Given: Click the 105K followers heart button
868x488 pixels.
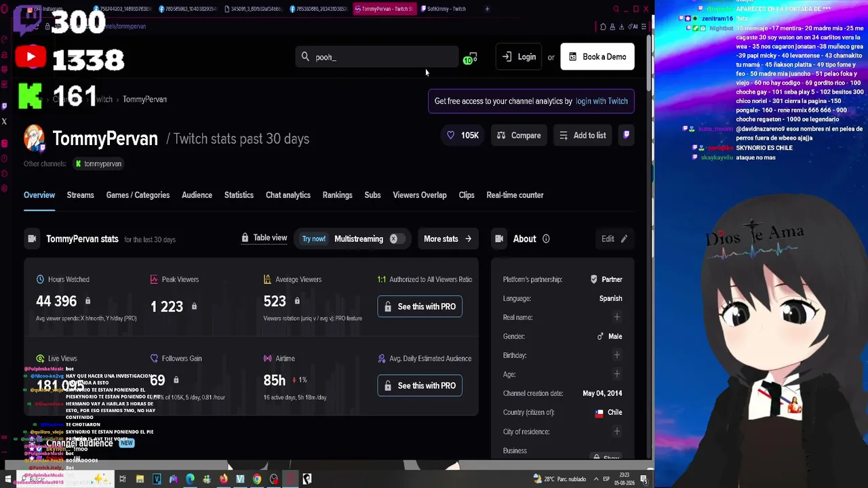Looking at the screenshot, I should (462, 136).
